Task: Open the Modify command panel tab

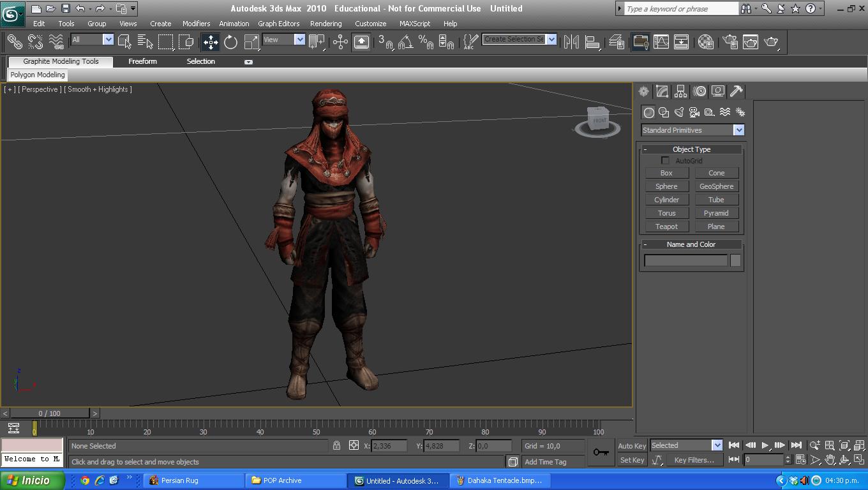Action: coord(662,91)
